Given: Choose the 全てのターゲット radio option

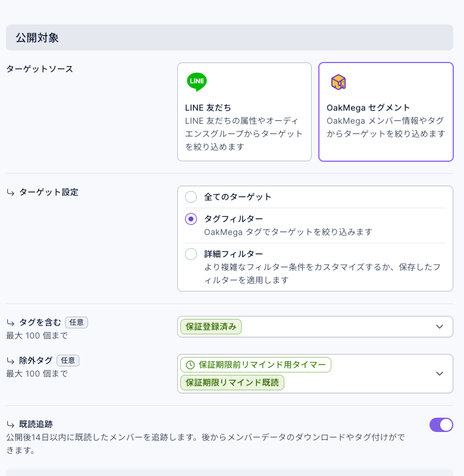Looking at the screenshot, I should [191, 197].
